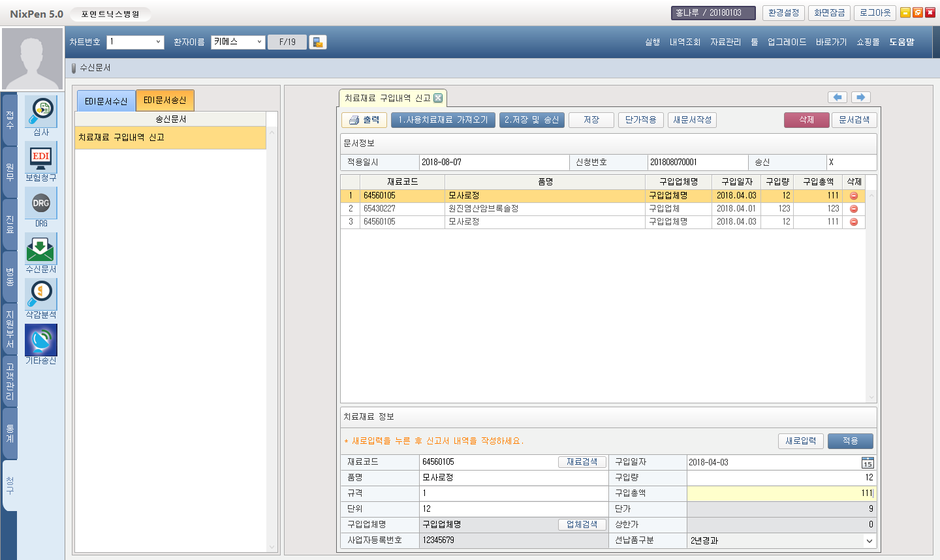
Task: Open the 삭감분석 analysis icon
Action: click(x=41, y=294)
